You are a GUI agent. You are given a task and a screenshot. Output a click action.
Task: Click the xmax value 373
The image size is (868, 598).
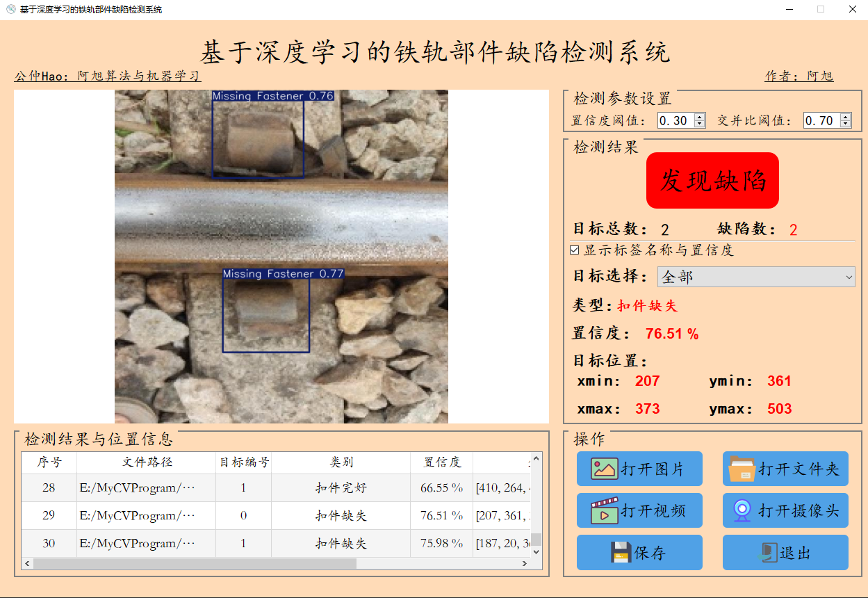pos(647,409)
